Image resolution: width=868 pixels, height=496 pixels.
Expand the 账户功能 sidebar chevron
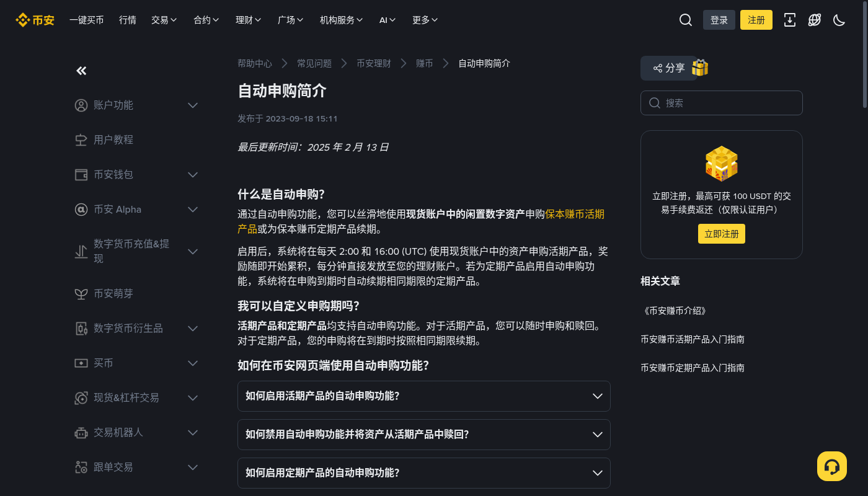click(193, 105)
